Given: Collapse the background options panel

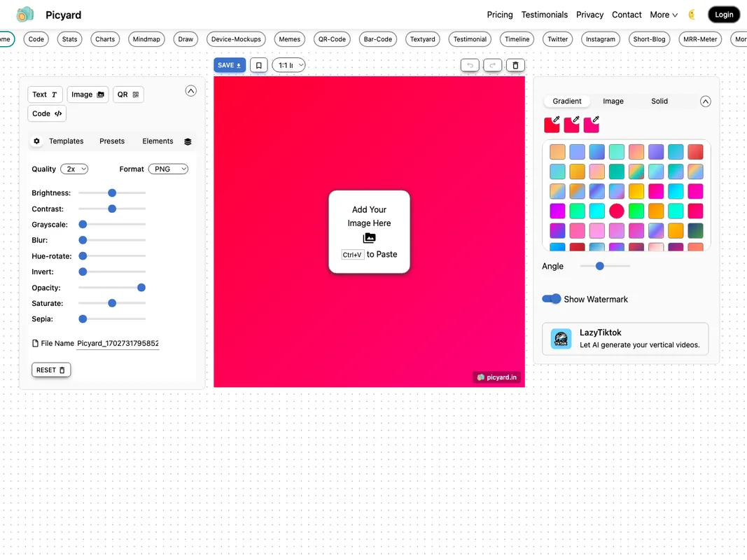Looking at the screenshot, I should coord(706,101).
